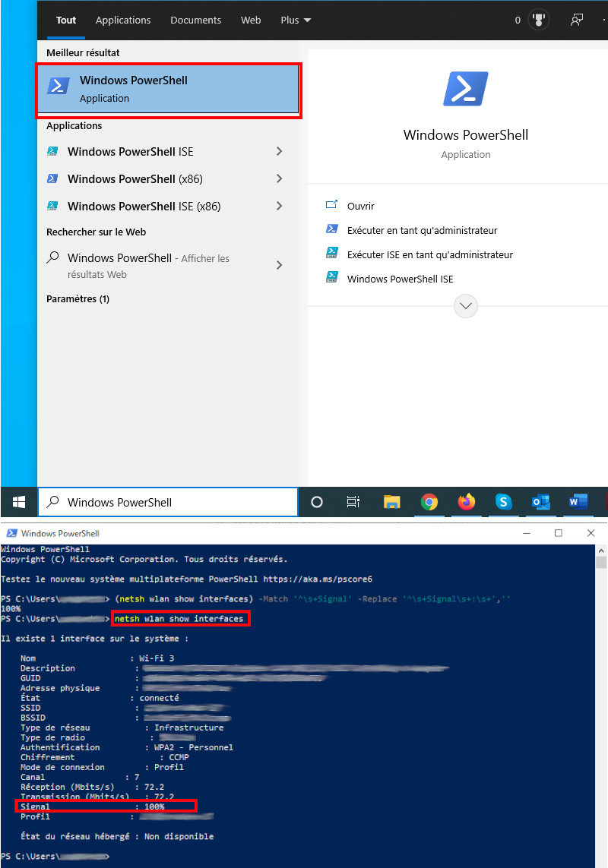This screenshot has width=608, height=868.
Task: Click the PowerShell window title icon
Action: tap(11, 533)
